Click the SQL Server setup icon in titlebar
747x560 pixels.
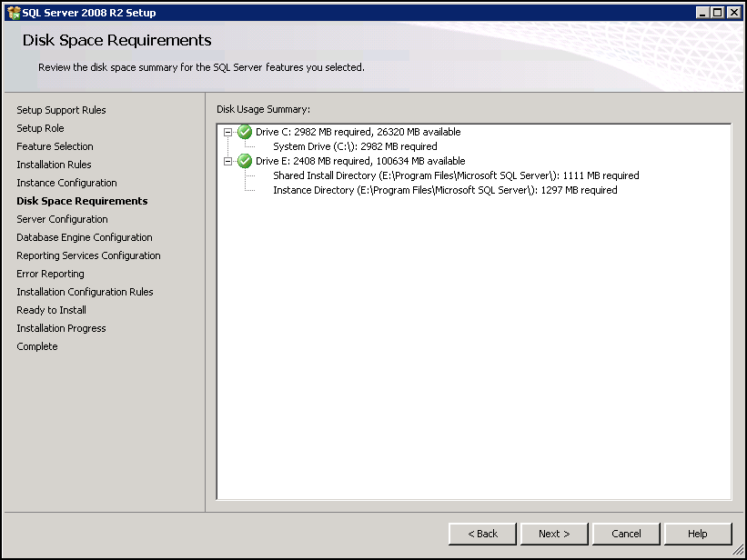click(x=11, y=12)
